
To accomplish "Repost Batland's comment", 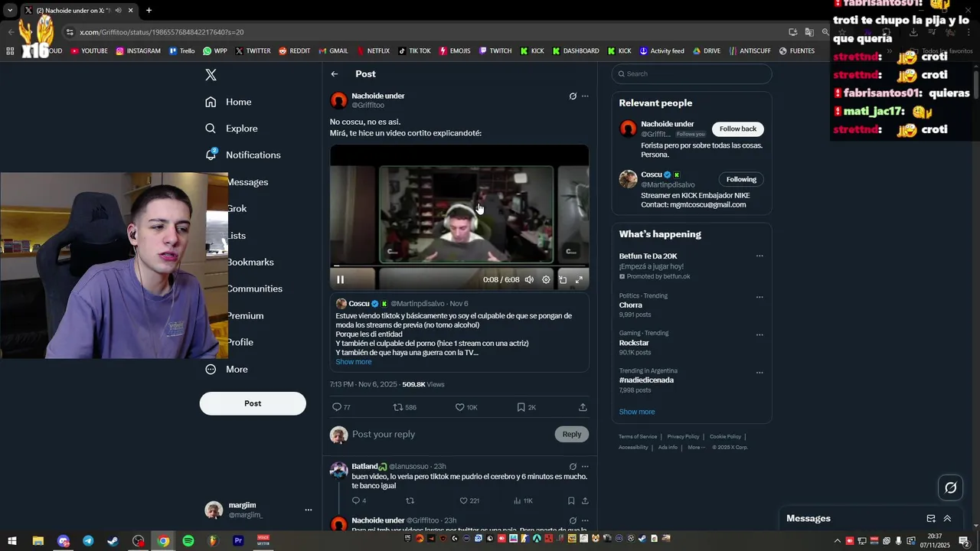I will click(410, 500).
